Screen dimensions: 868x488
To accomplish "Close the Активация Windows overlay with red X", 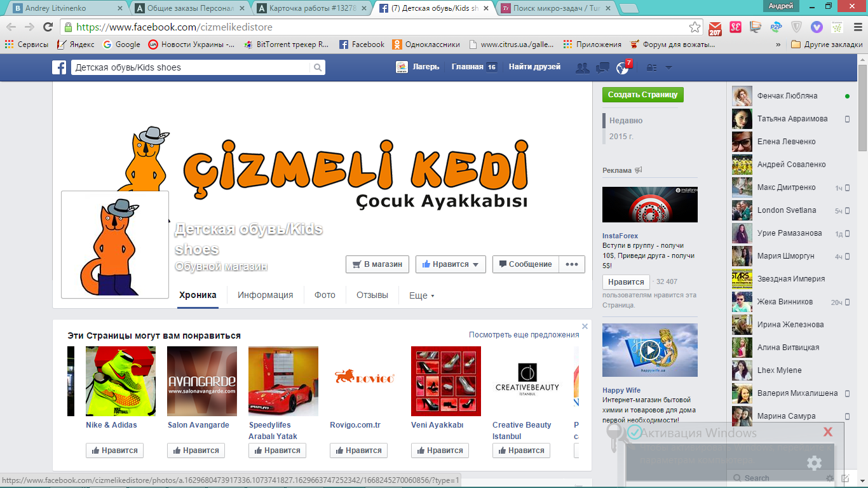I will (x=827, y=432).
